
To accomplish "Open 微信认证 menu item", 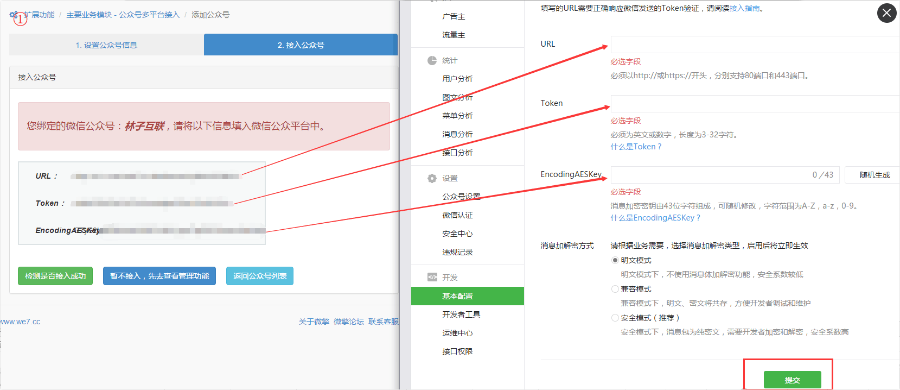I will tap(457, 215).
